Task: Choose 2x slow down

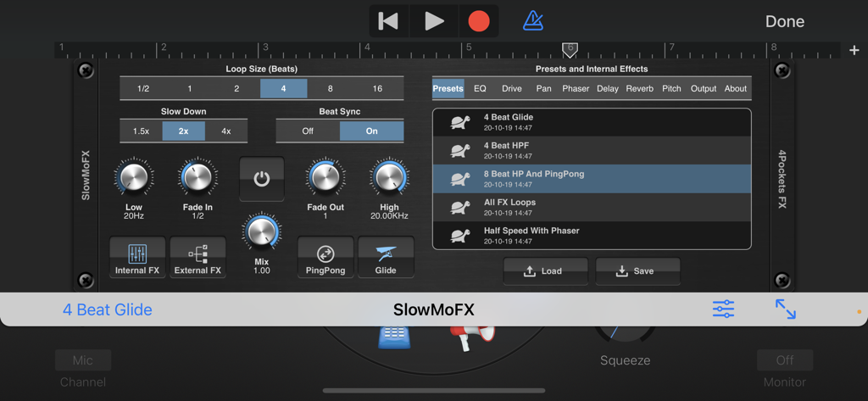Action: click(x=184, y=131)
